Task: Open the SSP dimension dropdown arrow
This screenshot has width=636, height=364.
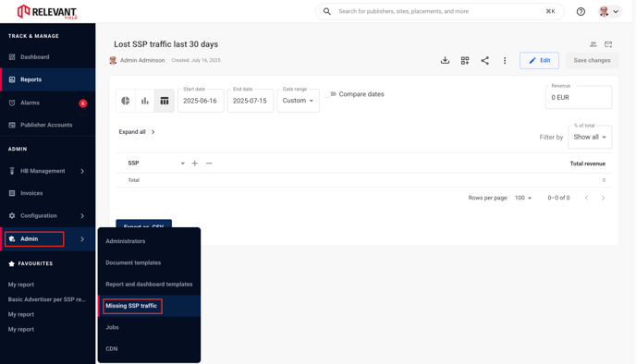Action: click(x=182, y=164)
